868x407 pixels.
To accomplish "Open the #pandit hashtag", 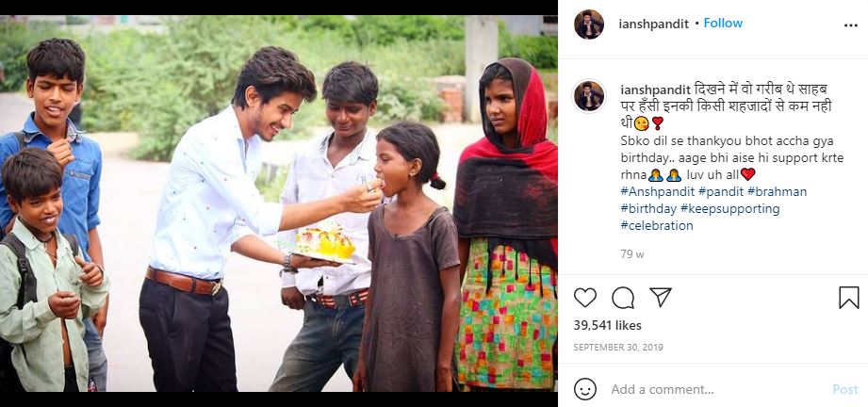I will (720, 191).
